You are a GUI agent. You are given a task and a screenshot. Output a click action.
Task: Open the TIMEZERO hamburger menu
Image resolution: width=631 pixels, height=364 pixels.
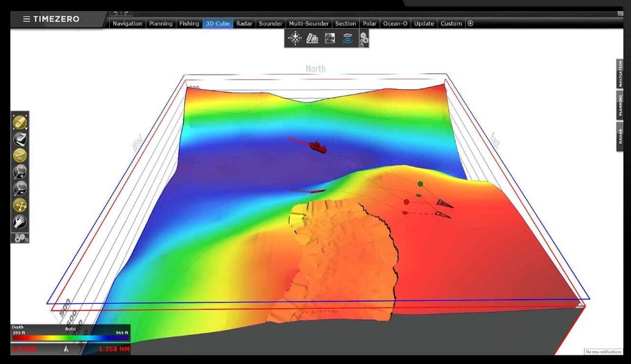point(26,19)
